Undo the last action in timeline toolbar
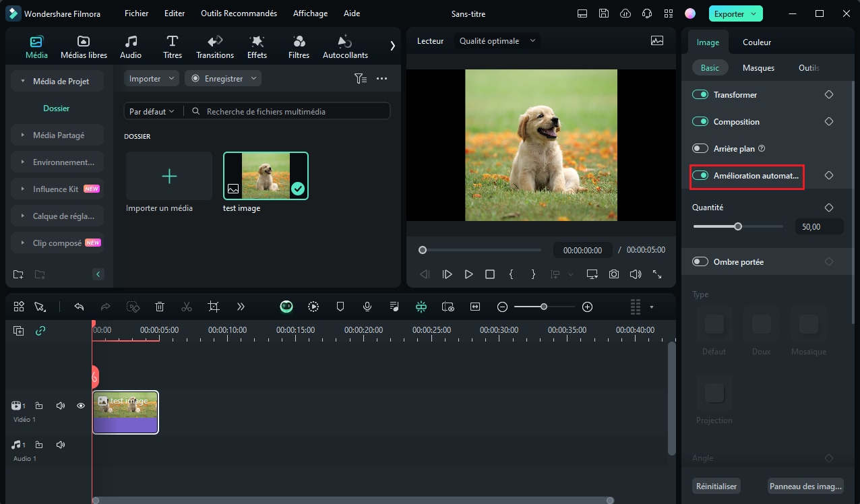Screen dimensions: 860x504 coord(79,307)
